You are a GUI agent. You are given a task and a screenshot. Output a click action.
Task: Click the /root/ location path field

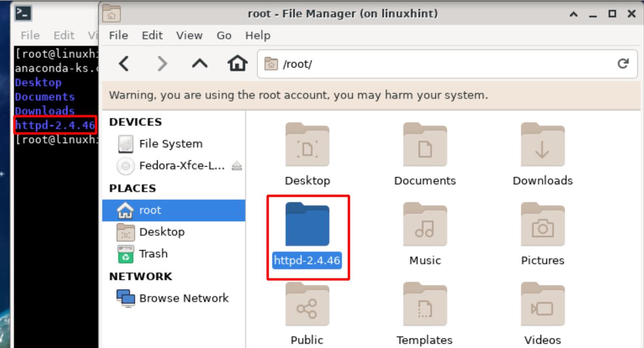[x=433, y=64]
